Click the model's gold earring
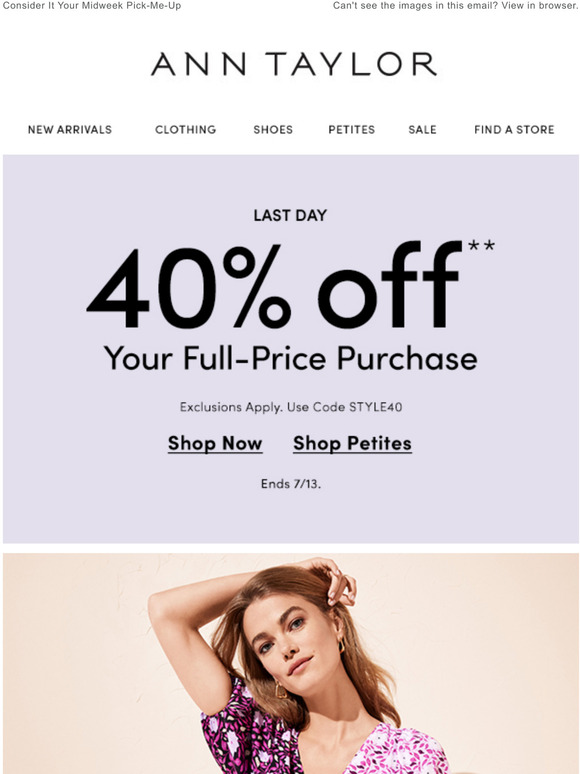 coord(341,645)
